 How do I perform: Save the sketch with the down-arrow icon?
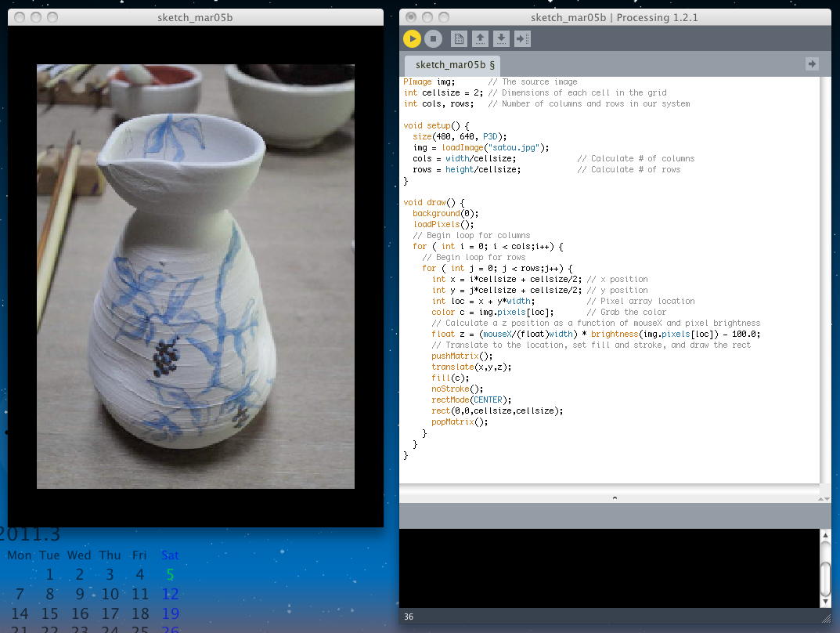[501, 38]
